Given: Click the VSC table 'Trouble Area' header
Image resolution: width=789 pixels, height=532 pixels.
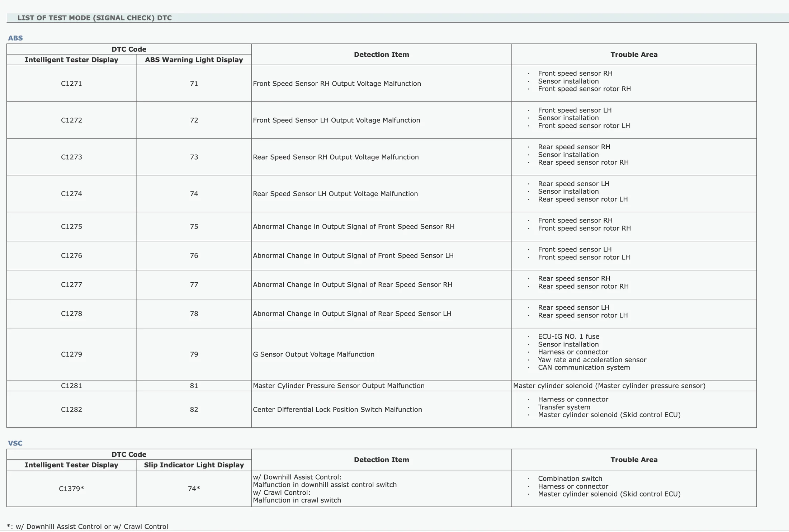Looking at the screenshot, I should (x=634, y=460).
